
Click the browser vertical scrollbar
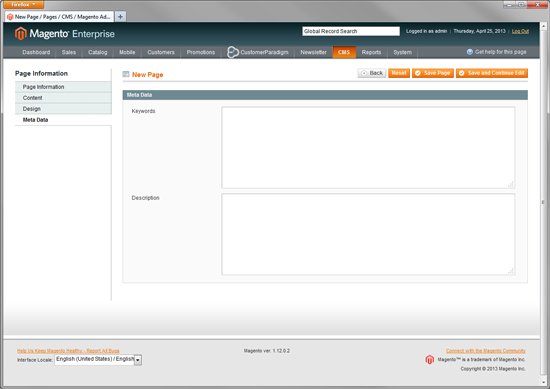(543, 203)
